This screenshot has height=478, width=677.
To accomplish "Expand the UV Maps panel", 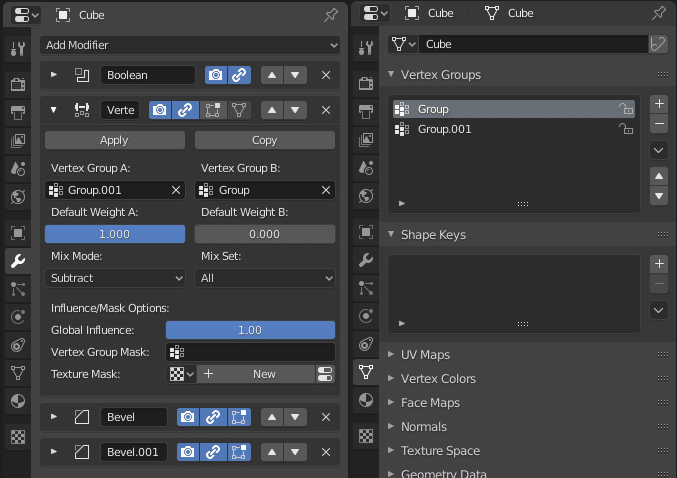I will (424, 355).
